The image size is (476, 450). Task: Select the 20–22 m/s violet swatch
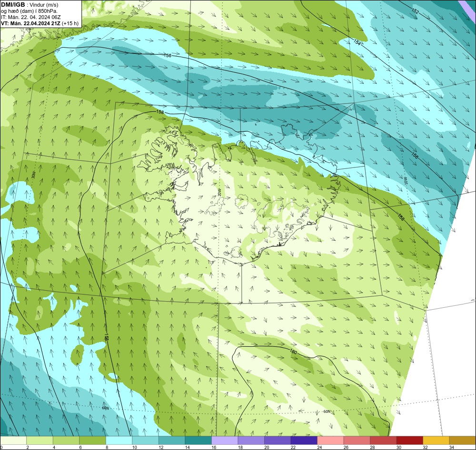[x=278, y=440]
